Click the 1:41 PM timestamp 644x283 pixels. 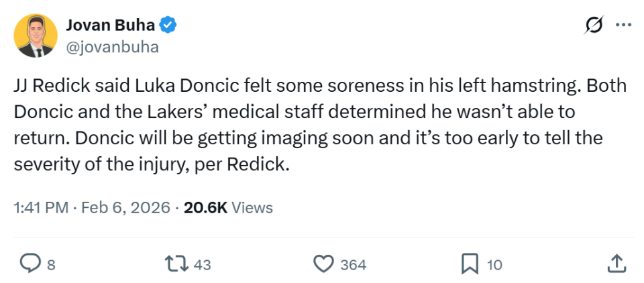pos(41,207)
